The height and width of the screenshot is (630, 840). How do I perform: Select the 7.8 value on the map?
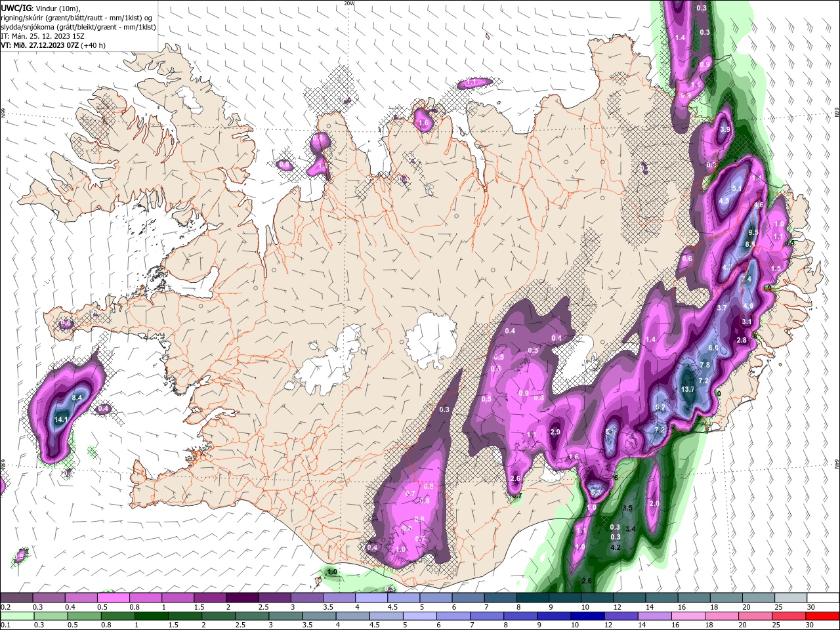point(705,365)
